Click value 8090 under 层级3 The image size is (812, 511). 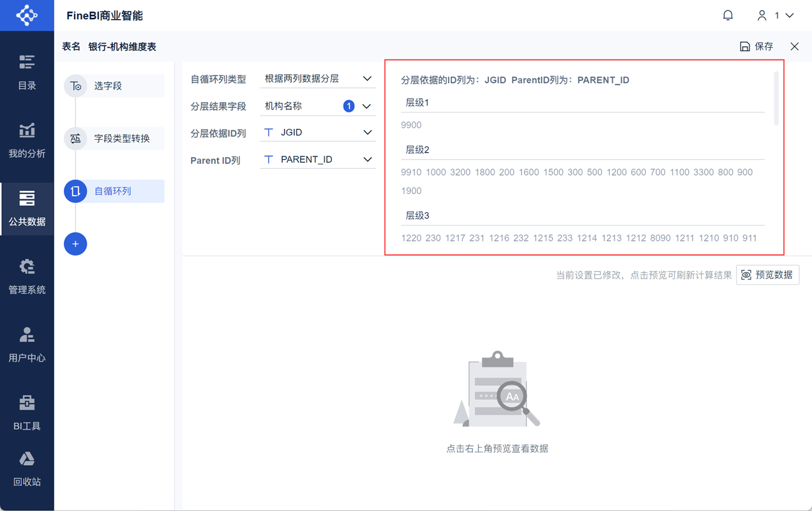point(661,238)
